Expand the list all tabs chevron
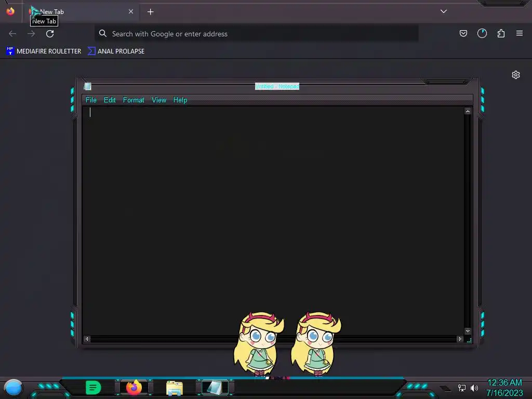Viewport: 532px width, 399px height. click(x=444, y=11)
